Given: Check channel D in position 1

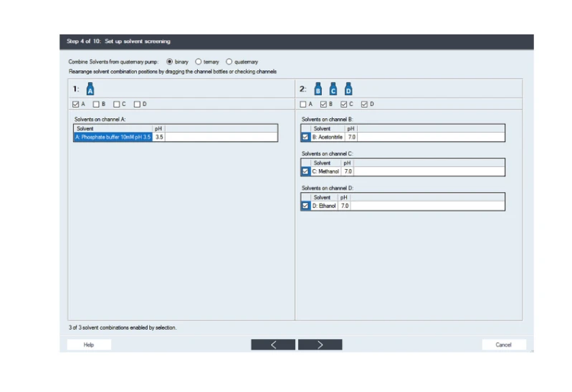Looking at the screenshot, I should click(137, 105).
